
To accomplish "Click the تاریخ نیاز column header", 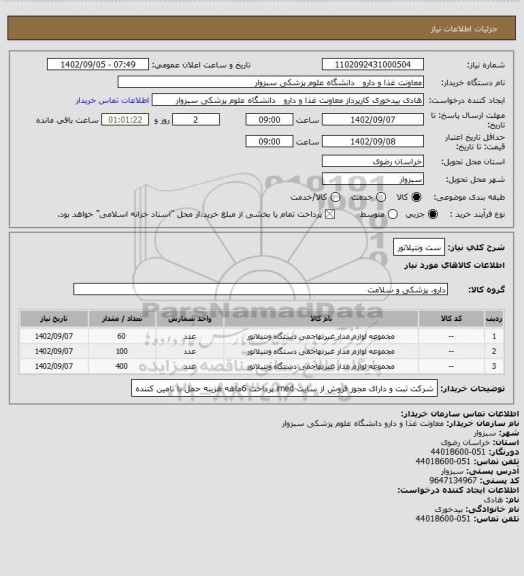I will 54,318.
